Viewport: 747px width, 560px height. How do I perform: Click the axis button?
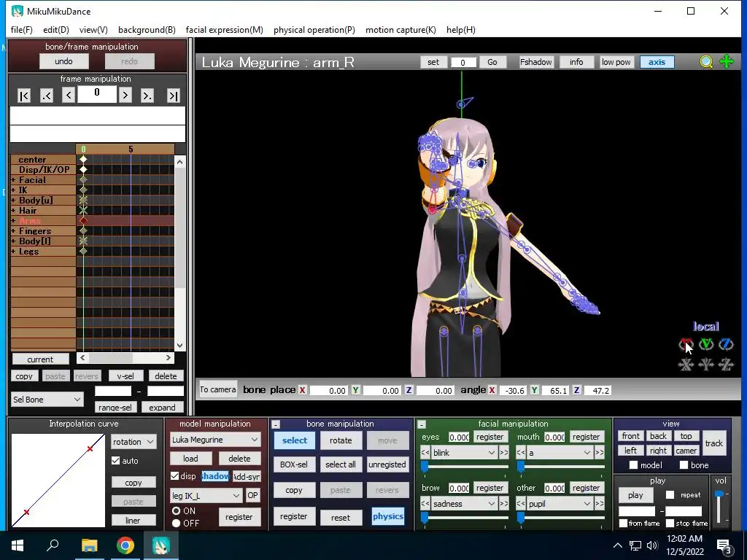tap(657, 62)
